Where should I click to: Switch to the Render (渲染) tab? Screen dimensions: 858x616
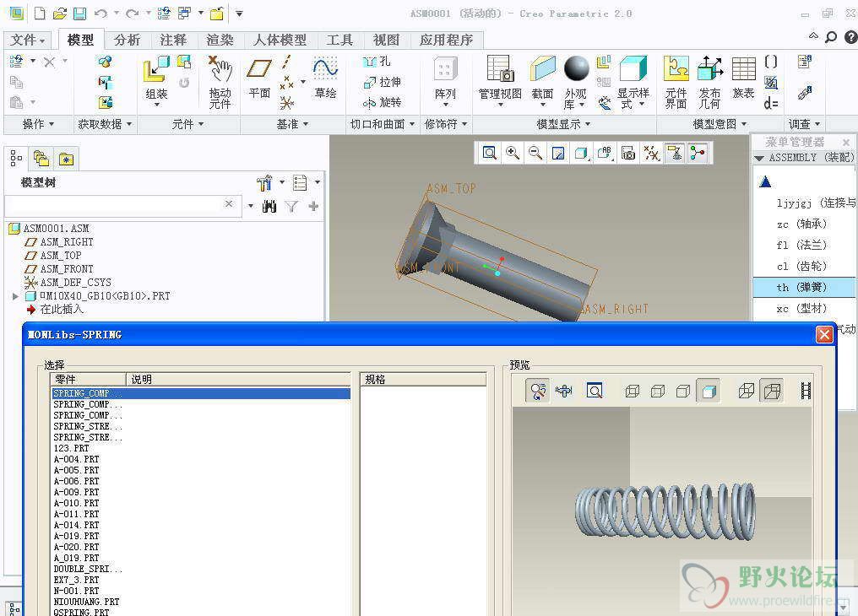[x=220, y=40]
